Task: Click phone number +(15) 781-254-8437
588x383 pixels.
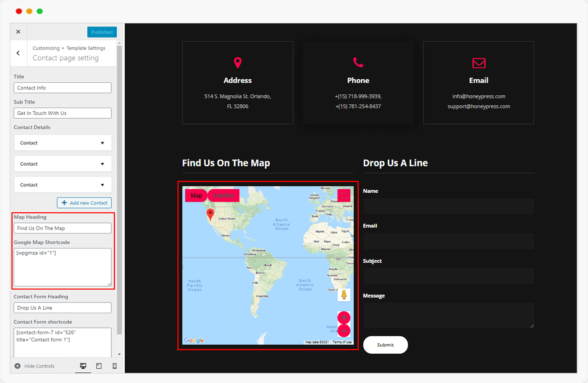Action: tap(358, 106)
